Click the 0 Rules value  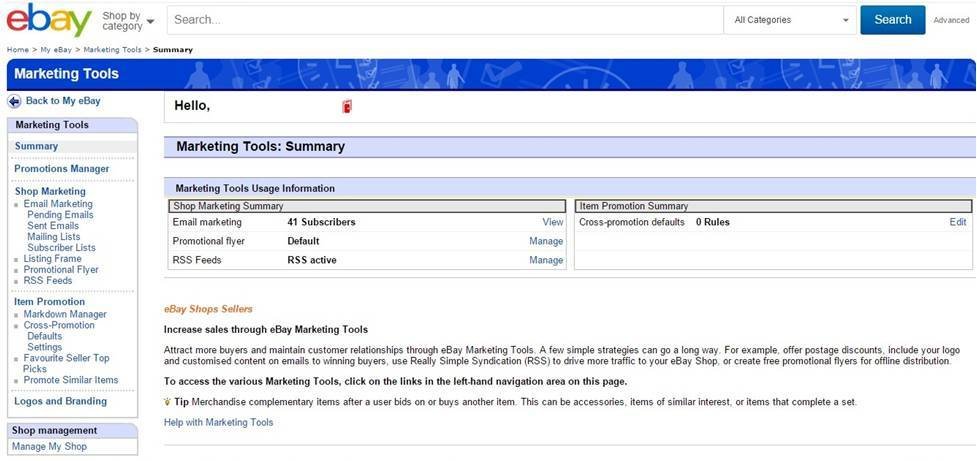713,222
